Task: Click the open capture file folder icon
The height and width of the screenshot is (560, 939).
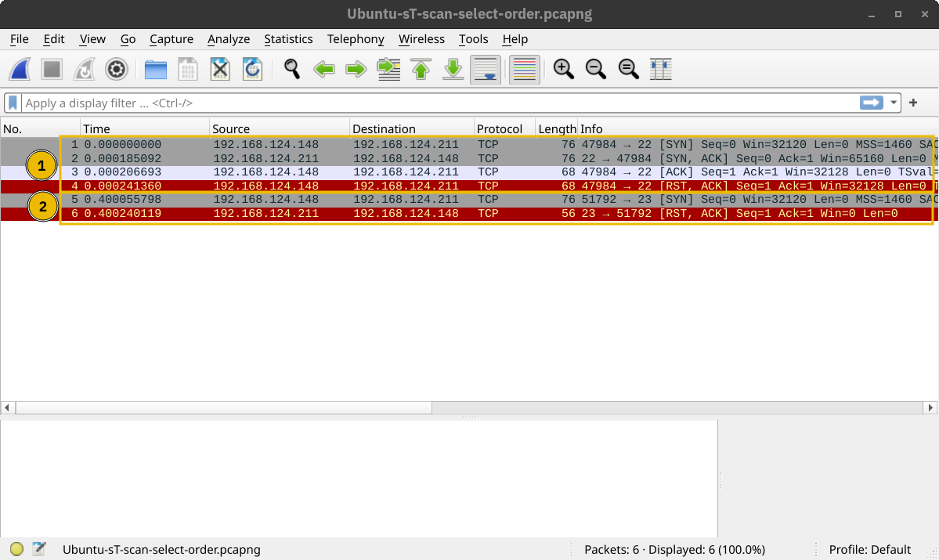Action: (156, 70)
